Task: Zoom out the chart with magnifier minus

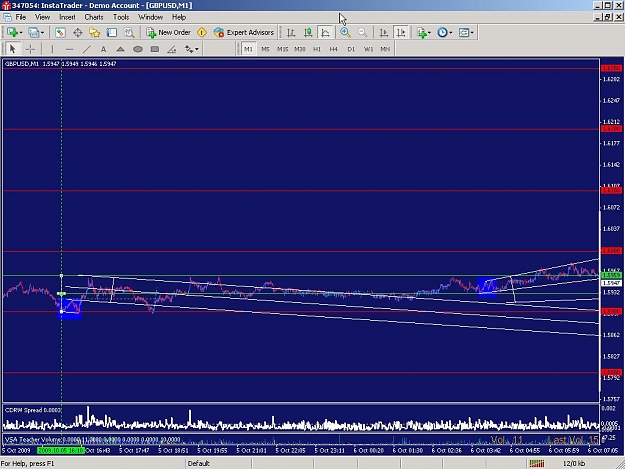Action: (362, 33)
